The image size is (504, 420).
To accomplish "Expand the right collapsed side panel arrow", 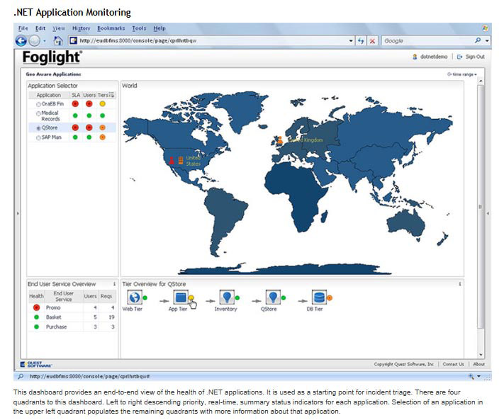I will click(488, 213).
